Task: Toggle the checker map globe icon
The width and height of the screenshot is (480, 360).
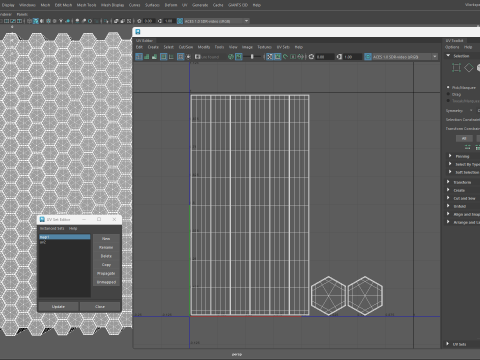Action: click(x=231, y=57)
